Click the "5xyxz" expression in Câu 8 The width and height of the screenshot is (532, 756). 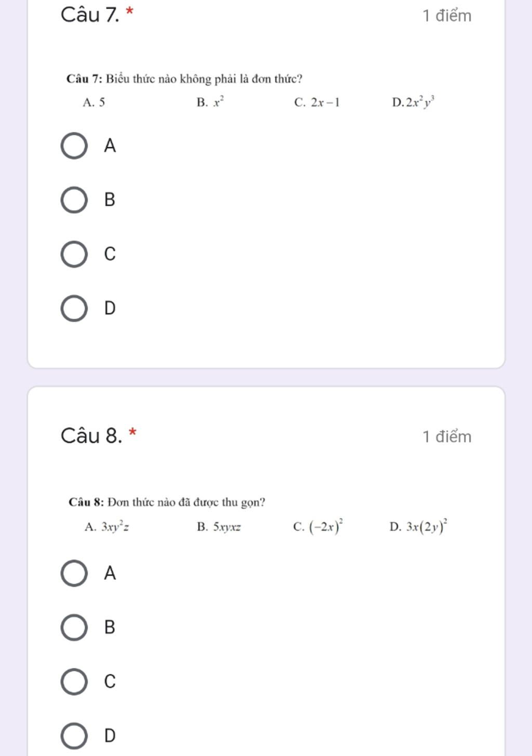pos(227,527)
